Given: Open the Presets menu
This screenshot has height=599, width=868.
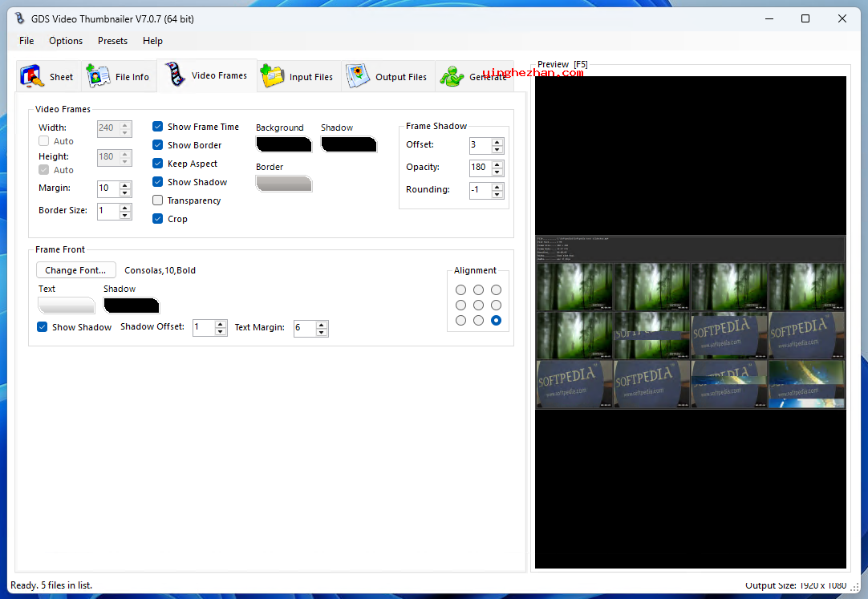Looking at the screenshot, I should click(112, 41).
